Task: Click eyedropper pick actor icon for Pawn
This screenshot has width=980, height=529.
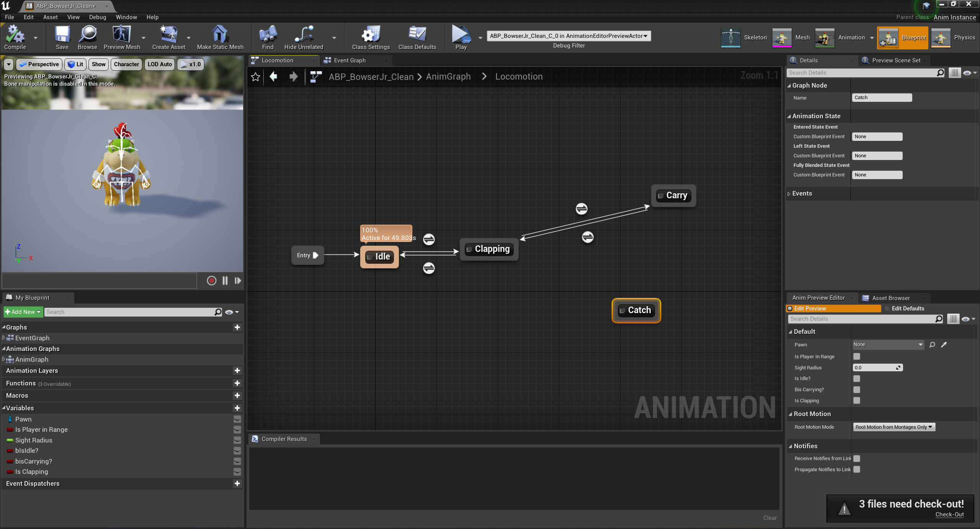Action: coord(944,345)
